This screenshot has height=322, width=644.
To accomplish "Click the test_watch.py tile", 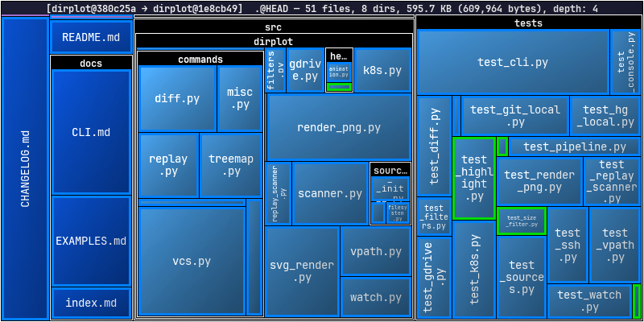I will [589, 301].
